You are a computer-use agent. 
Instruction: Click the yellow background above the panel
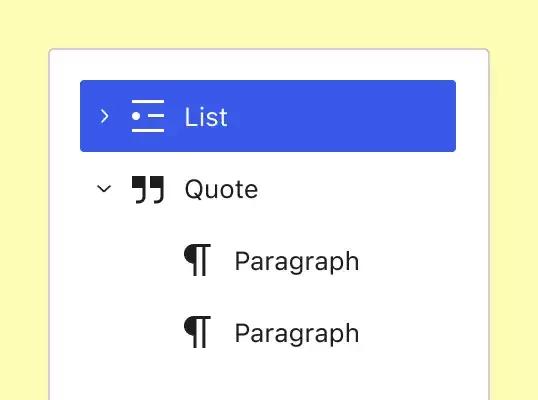point(269,24)
